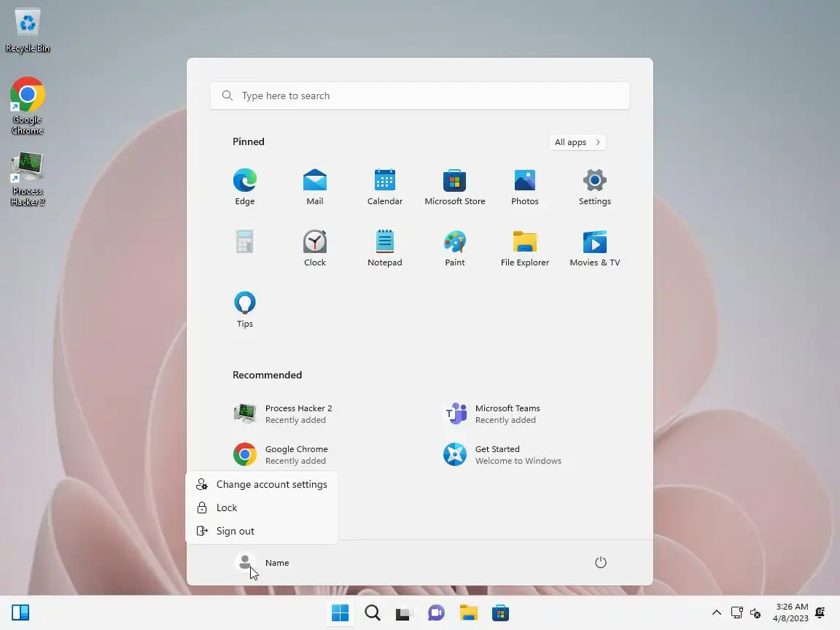
Task: Select Google Chrome desktop shortcut
Action: [27, 106]
